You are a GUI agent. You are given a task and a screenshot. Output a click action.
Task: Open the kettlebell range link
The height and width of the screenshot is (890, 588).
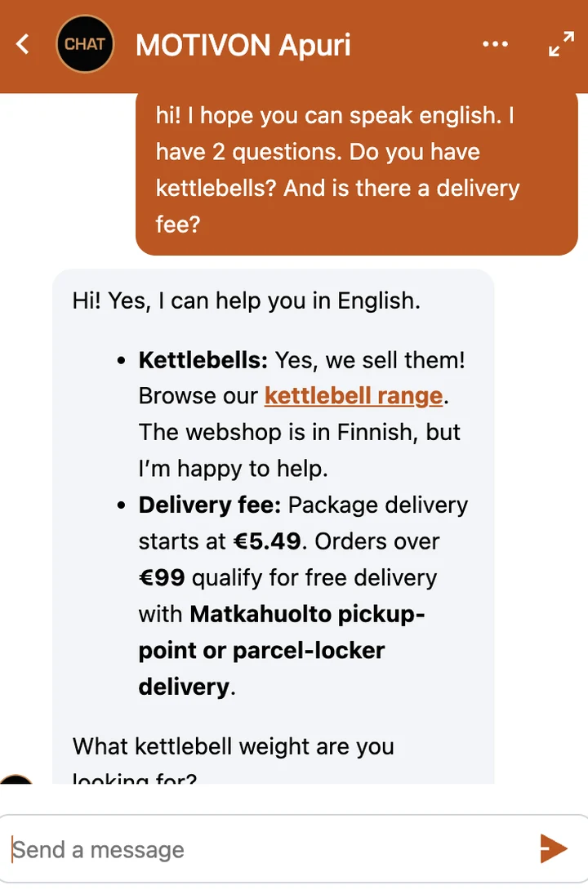(354, 396)
